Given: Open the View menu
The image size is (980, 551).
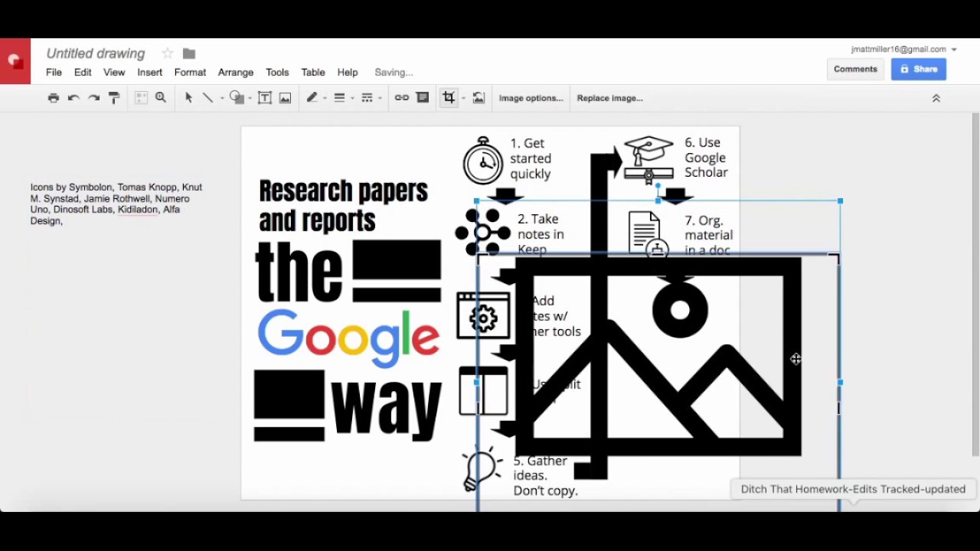Looking at the screenshot, I should [x=114, y=72].
